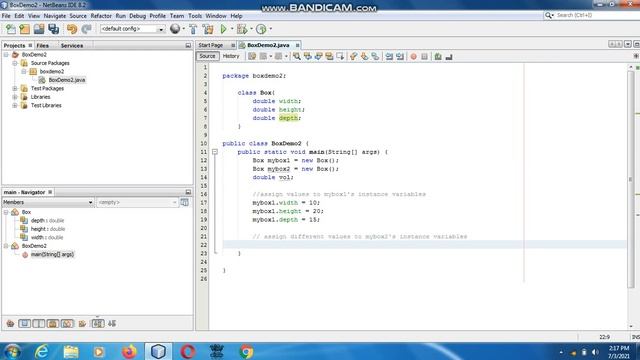Click the Debug Project icon

pyautogui.click(x=242, y=29)
